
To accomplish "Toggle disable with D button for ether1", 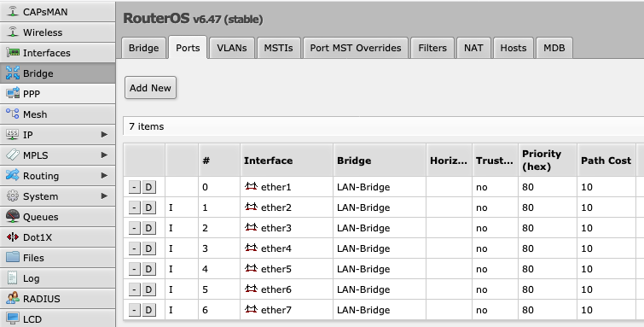I will (149, 187).
